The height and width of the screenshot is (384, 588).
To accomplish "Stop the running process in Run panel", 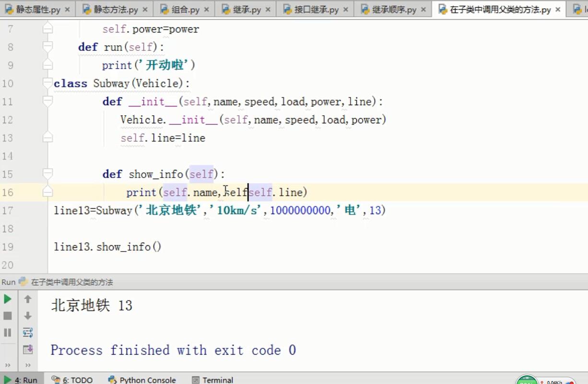I will click(8, 316).
